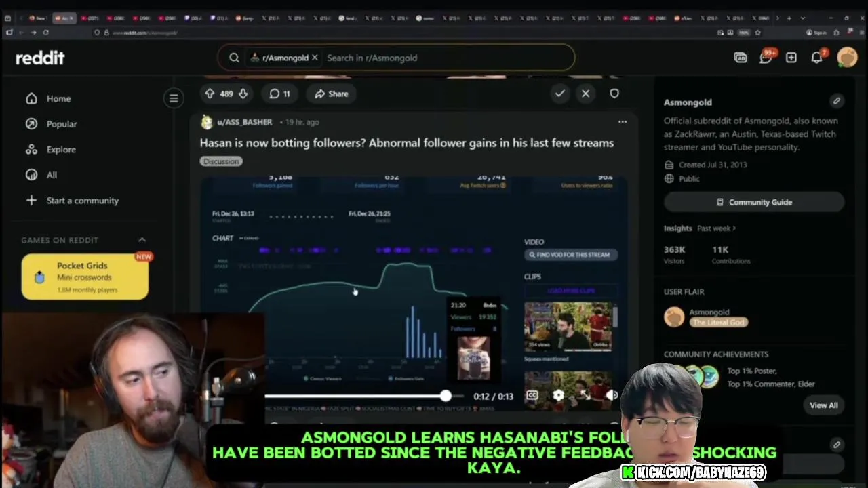Open the user avatar menu
Viewport: 868px width, 488px height.
click(847, 58)
